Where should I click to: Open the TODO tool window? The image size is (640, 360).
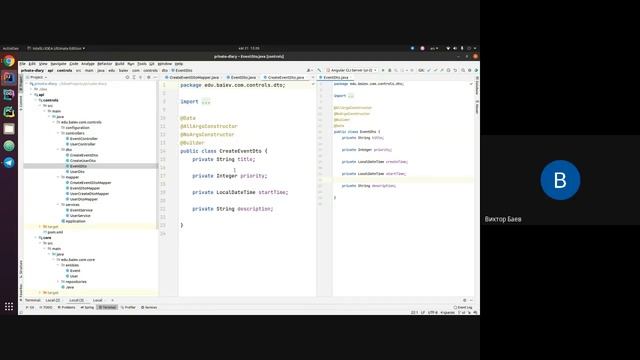[x=46, y=307]
